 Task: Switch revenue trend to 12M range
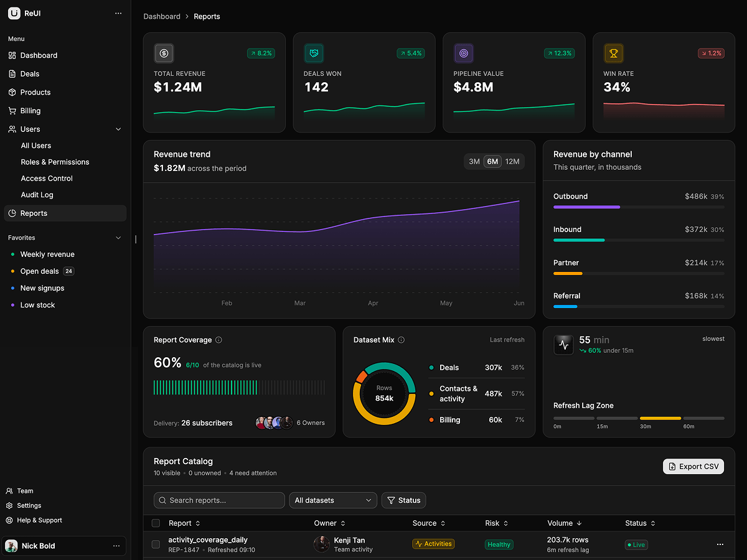pos(512,162)
